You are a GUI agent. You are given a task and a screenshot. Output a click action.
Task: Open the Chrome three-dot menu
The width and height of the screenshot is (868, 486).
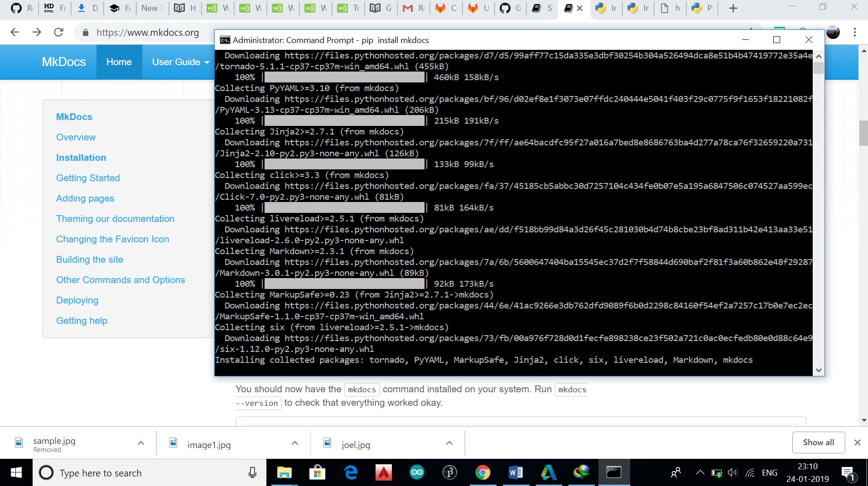[855, 32]
